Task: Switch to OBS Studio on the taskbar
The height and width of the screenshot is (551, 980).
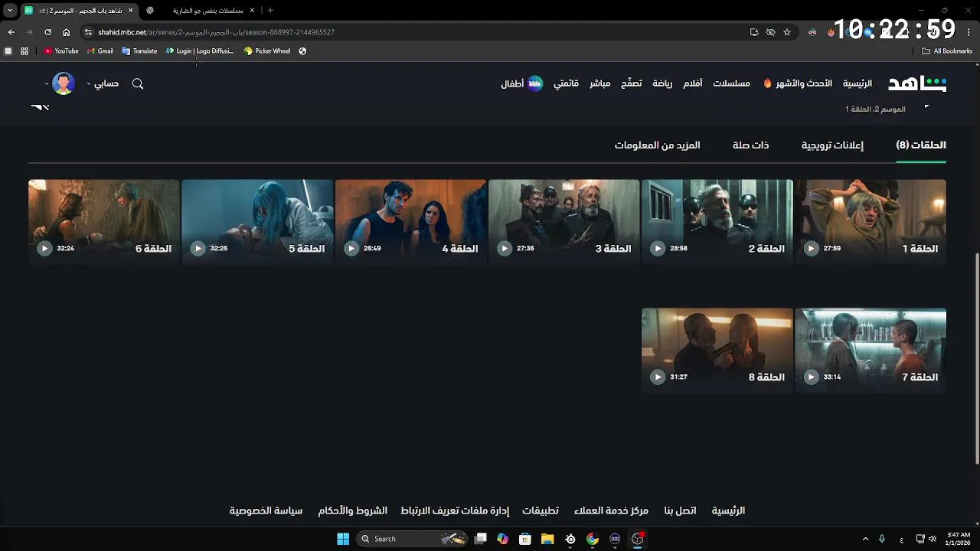Action: [637, 539]
